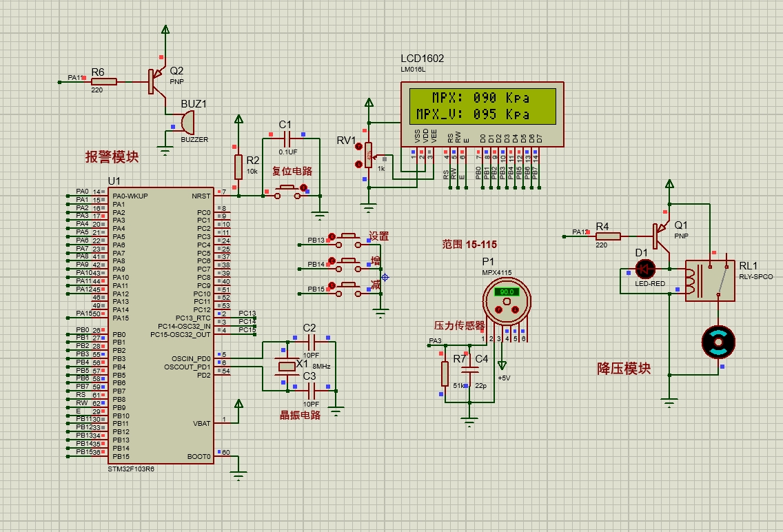Select the BUZ1 buzzer component
Screen dimensions: 783x532
point(187,122)
